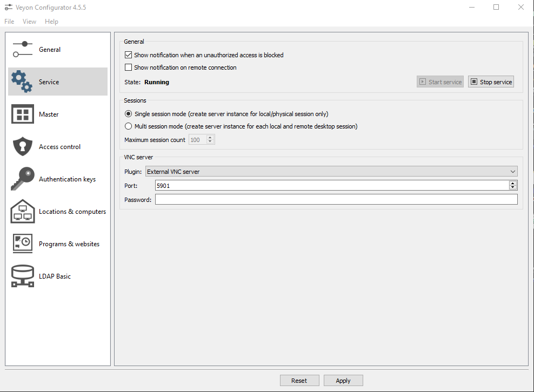Click the play icon in Start service
Viewport: 534px width, 392px height.
point(422,82)
